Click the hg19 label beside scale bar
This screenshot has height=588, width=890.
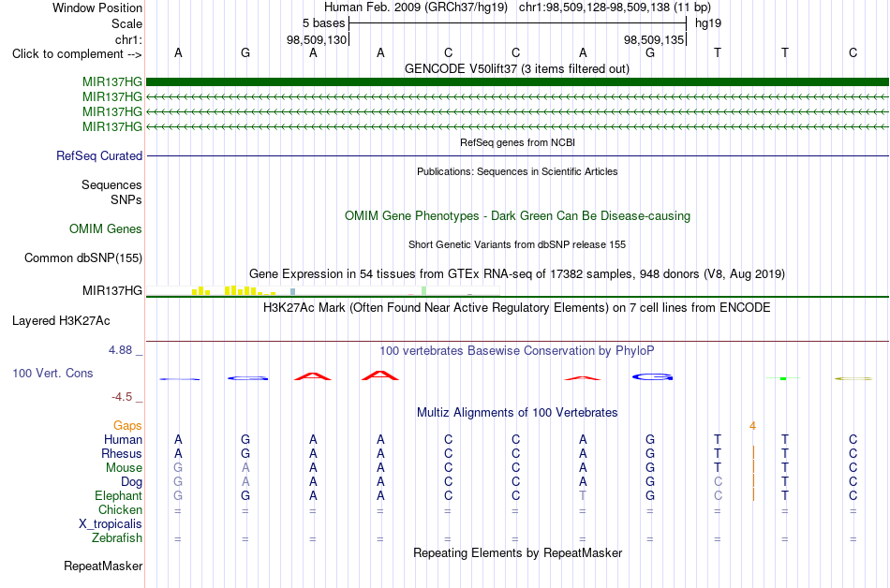[x=708, y=23]
